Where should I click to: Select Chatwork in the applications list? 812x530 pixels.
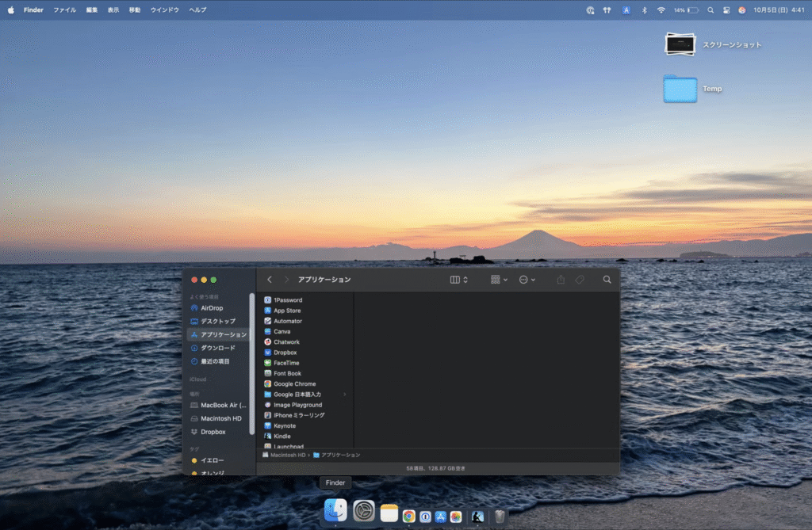pyautogui.click(x=286, y=342)
